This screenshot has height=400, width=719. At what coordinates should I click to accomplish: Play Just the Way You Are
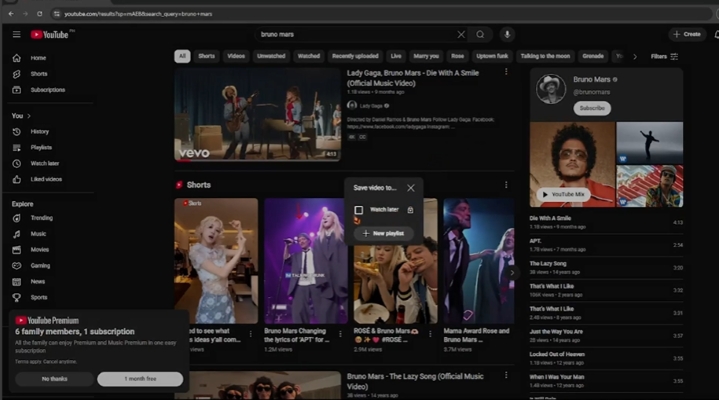(x=606, y=336)
